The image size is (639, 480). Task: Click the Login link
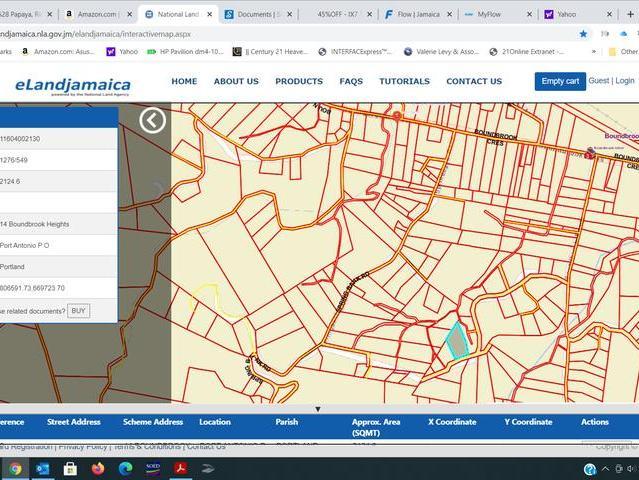[624, 81]
